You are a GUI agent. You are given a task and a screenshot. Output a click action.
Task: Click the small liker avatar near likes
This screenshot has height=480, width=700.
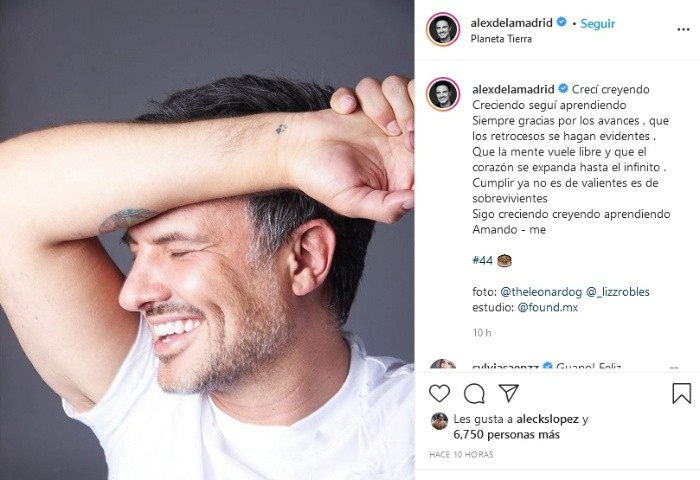[439, 421]
